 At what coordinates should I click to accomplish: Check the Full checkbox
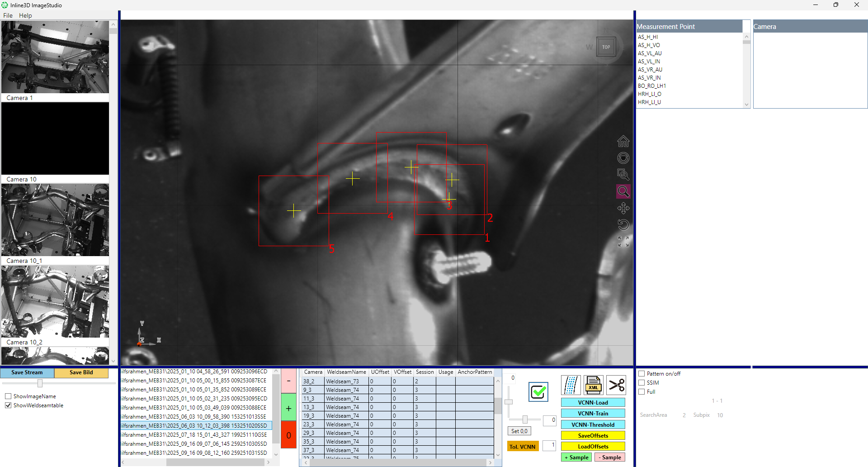coord(642,392)
